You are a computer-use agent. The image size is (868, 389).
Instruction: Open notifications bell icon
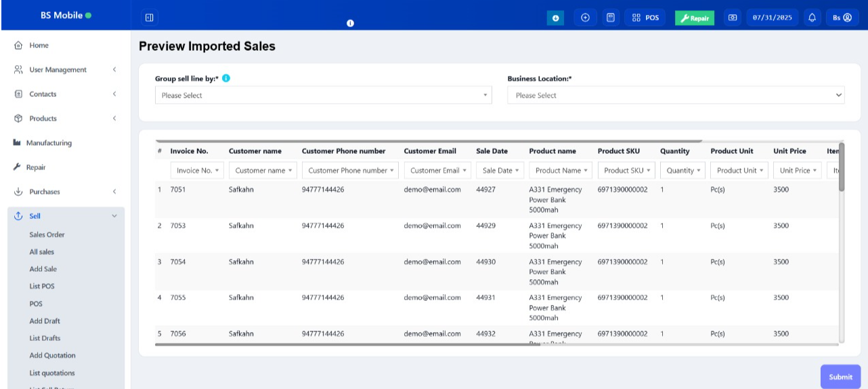[x=812, y=18]
